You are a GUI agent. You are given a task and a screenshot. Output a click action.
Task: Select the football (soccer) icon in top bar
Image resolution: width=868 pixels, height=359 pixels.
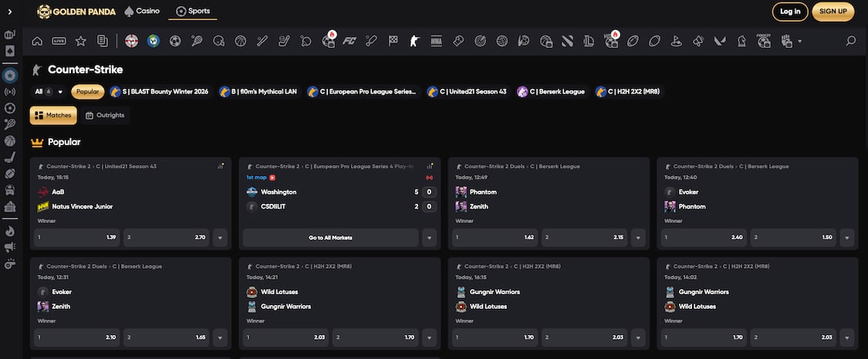coord(175,41)
